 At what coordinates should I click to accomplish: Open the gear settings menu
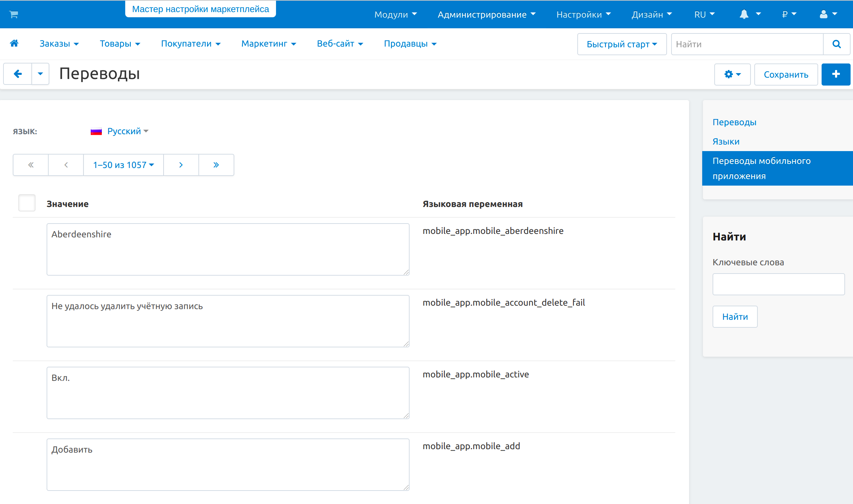click(732, 75)
